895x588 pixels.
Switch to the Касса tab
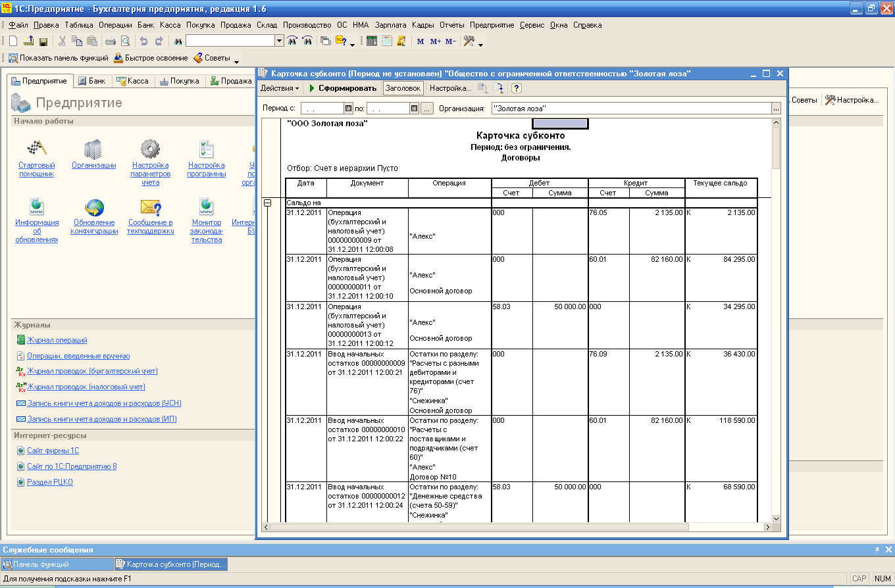click(132, 81)
